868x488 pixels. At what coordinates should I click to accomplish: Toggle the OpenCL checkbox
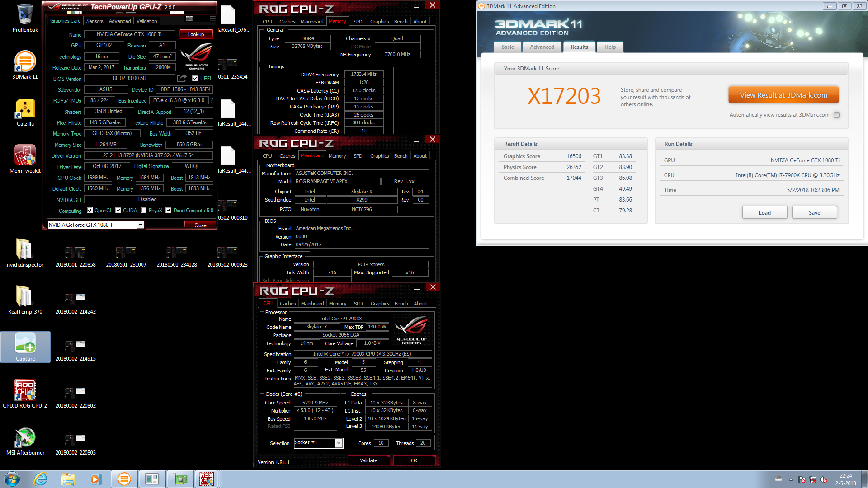point(90,211)
